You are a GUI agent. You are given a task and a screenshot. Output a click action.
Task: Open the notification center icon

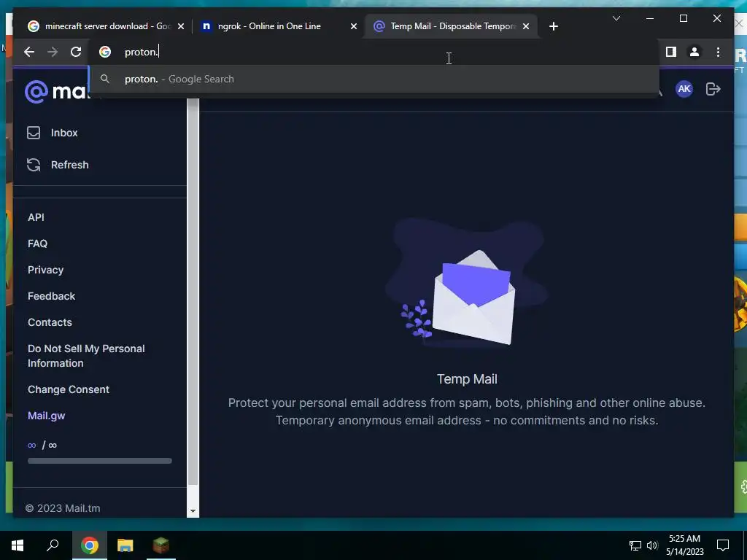click(723, 545)
